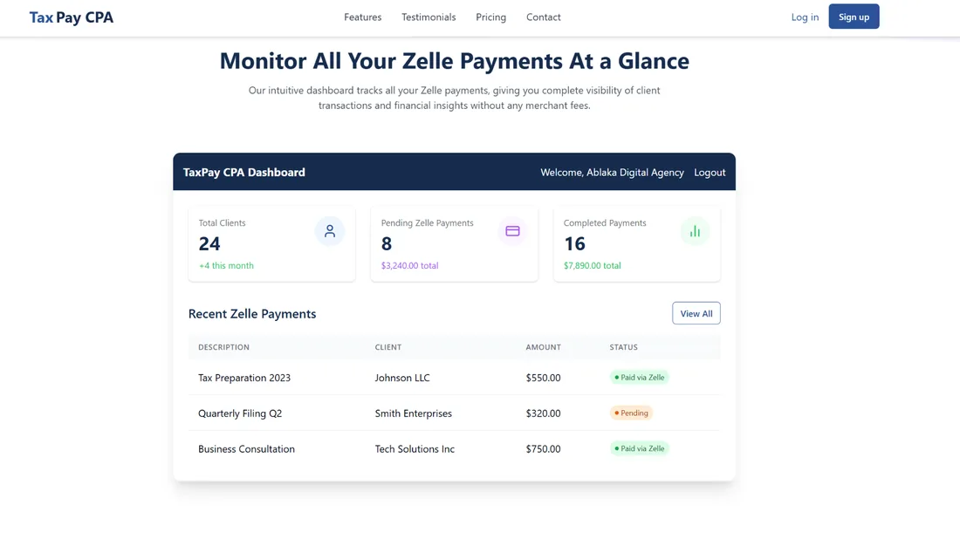Screen dimensions: 960x560
Task: Click the Pending status badge
Action: coord(631,413)
